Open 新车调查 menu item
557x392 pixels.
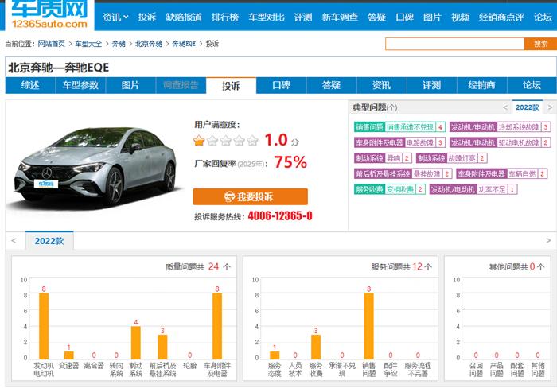coord(340,17)
